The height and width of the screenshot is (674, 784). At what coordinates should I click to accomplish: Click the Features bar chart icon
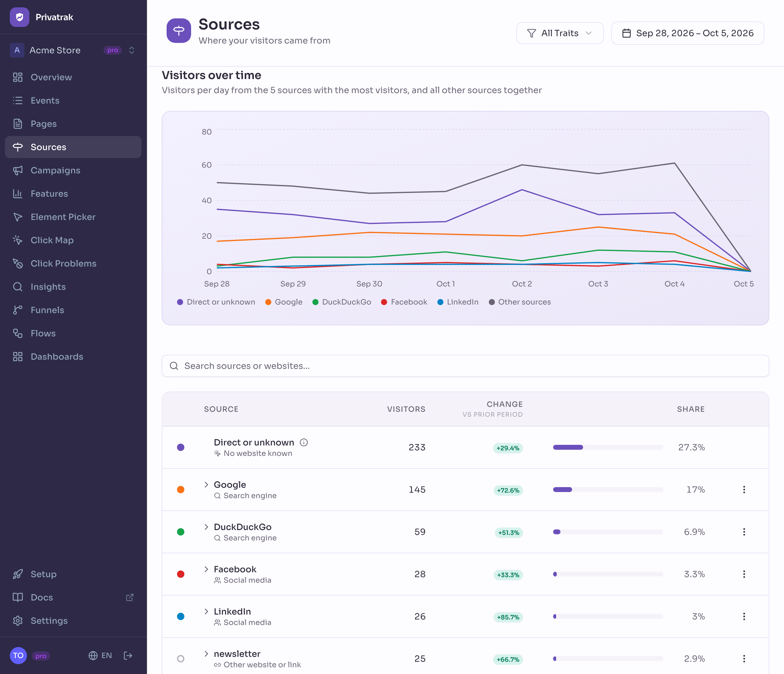pyautogui.click(x=18, y=194)
